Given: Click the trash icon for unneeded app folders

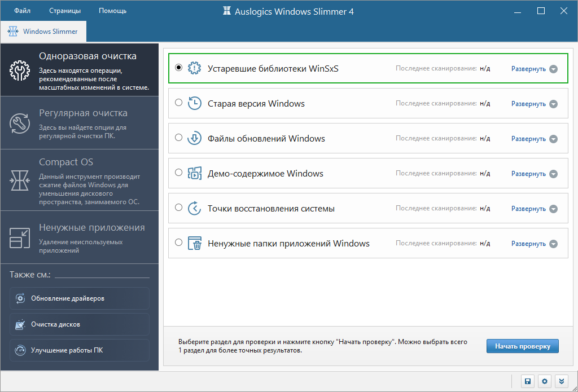Looking at the screenshot, I should tap(194, 243).
